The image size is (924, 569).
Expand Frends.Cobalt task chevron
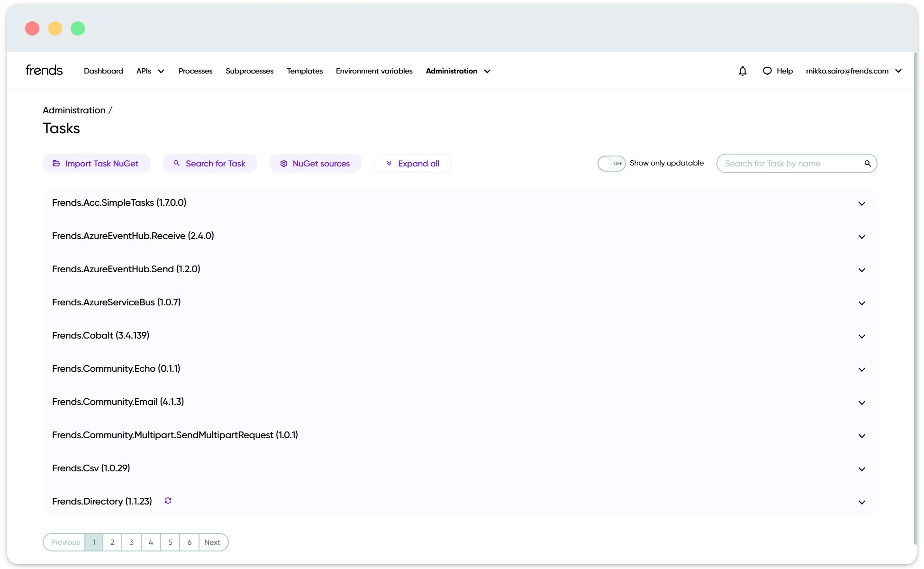[x=861, y=337]
